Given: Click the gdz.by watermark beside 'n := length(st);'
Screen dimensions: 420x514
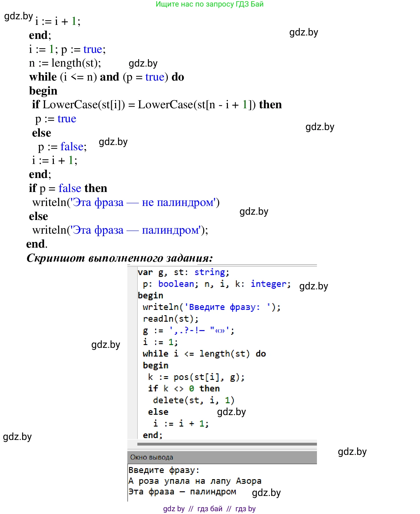Looking at the screenshot, I should pyautogui.click(x=143, y=63).
